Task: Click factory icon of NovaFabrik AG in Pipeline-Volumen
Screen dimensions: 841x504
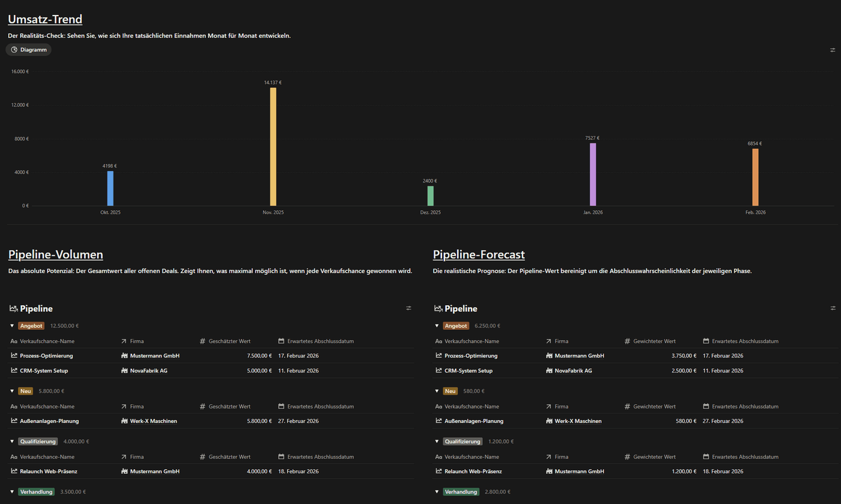Action: pos(124,371)
